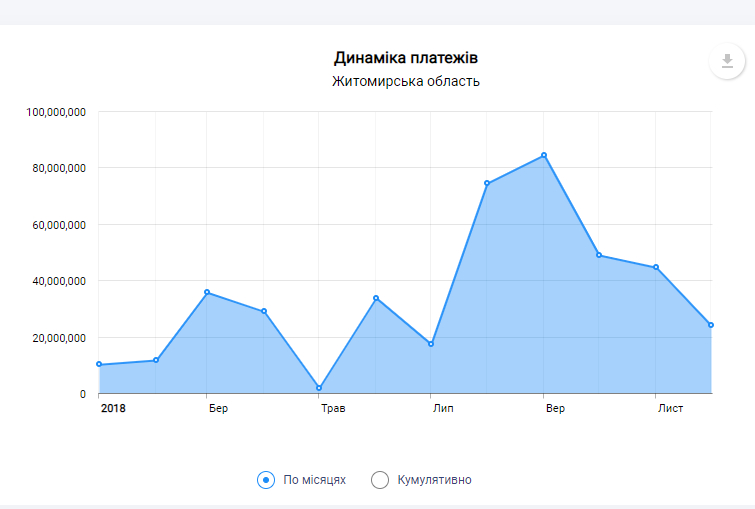The height and width of the screenshot is (509, 755).
Task: Click the 'Трав' x-axis label
Action: coord(332,408)
